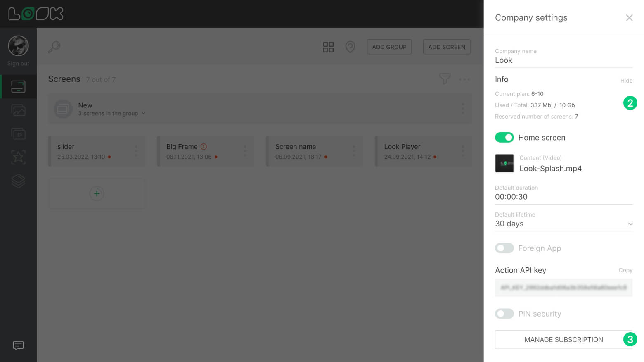This screenshot has height=362, width=644.
Task: Enable the Foreign App toggle
Action: coord(504,248)
